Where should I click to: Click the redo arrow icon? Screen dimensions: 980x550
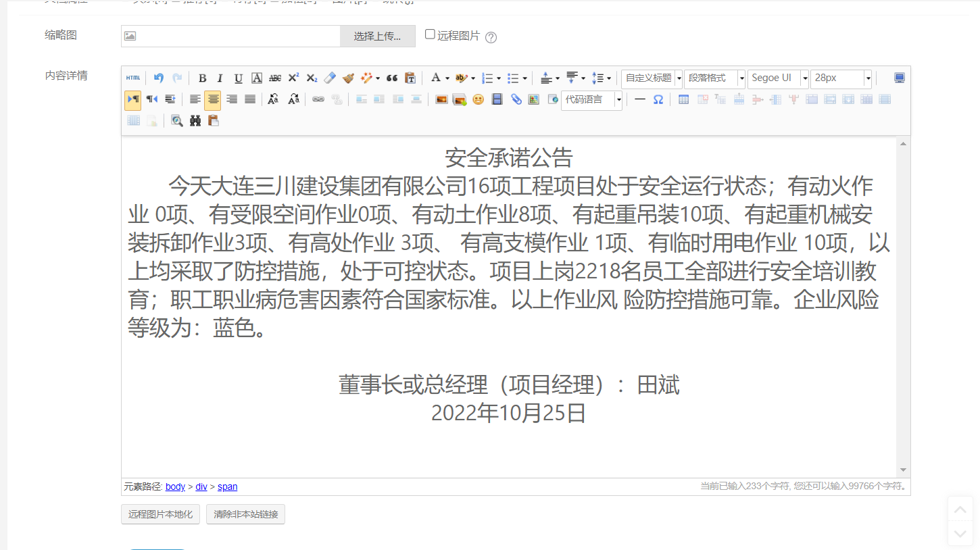point(176,78)
